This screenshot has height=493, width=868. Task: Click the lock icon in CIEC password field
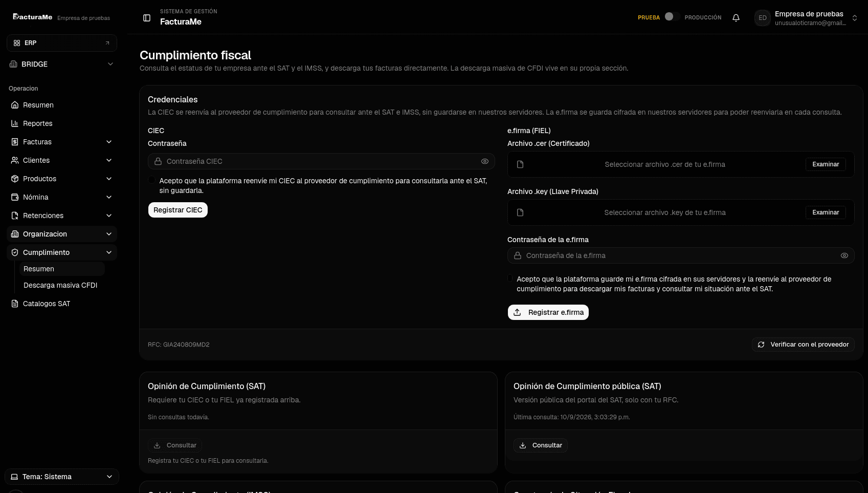click(x=158, y=161)
